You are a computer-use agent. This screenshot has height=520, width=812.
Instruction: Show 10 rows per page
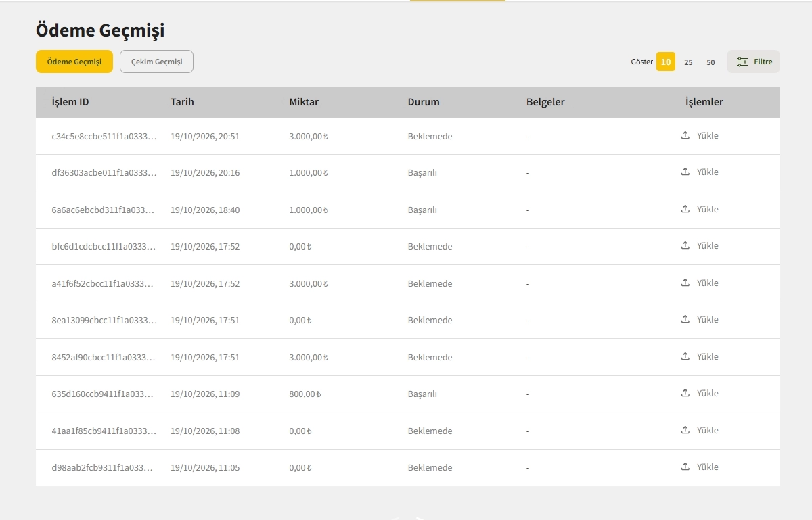[666, 62]
